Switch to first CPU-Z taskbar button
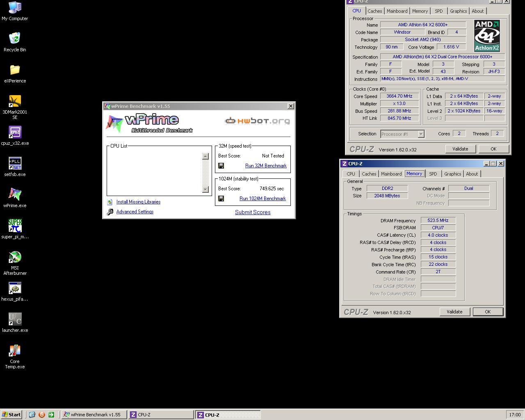Viewport: 525px width, 420px height. pos(160,415)
